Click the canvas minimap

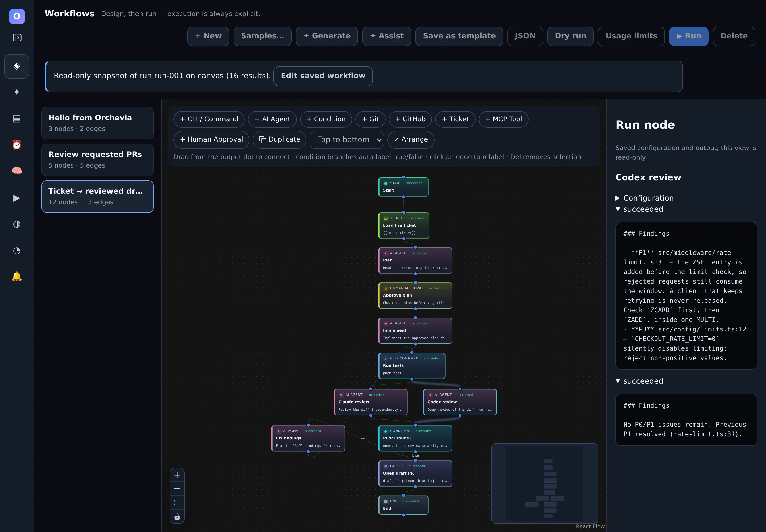(545, 484)
